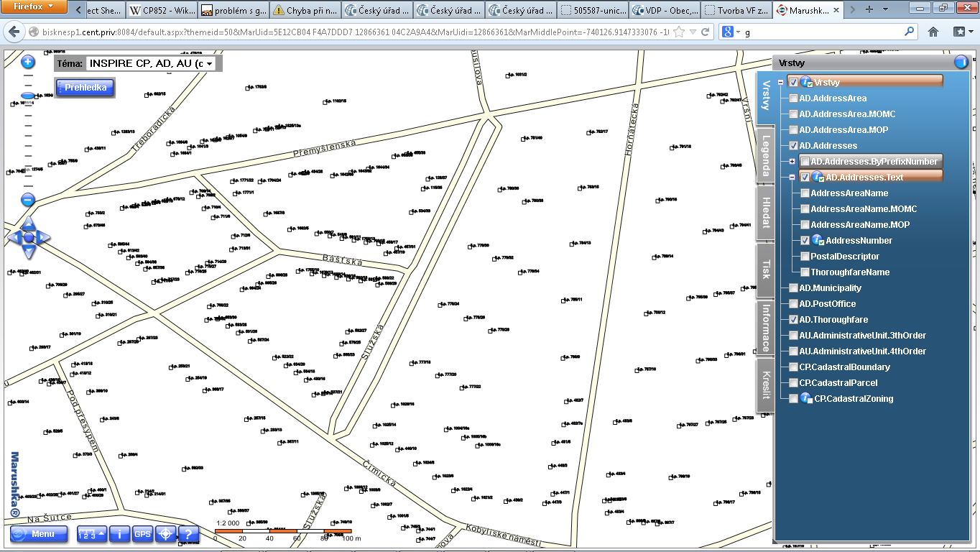Click the info icon next to CP.CadastralZoning
This screenshot has height=552, width=980.
(806, 399)
